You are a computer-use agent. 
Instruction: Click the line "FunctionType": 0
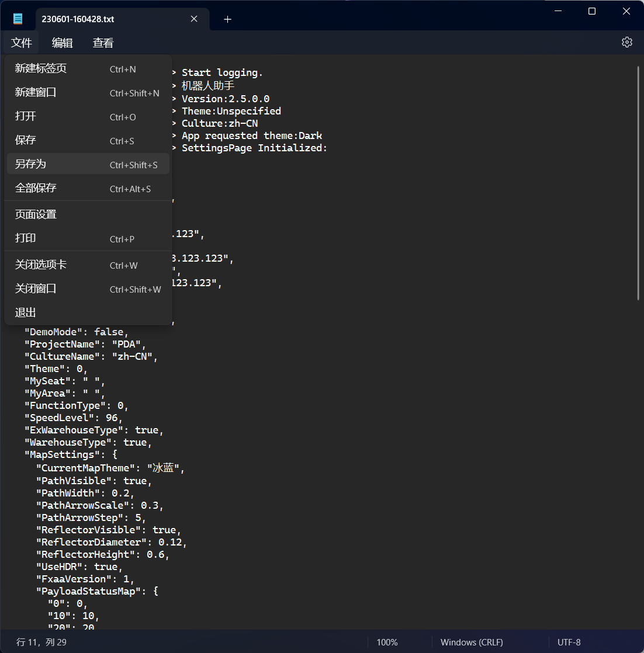tap(76, 405)
